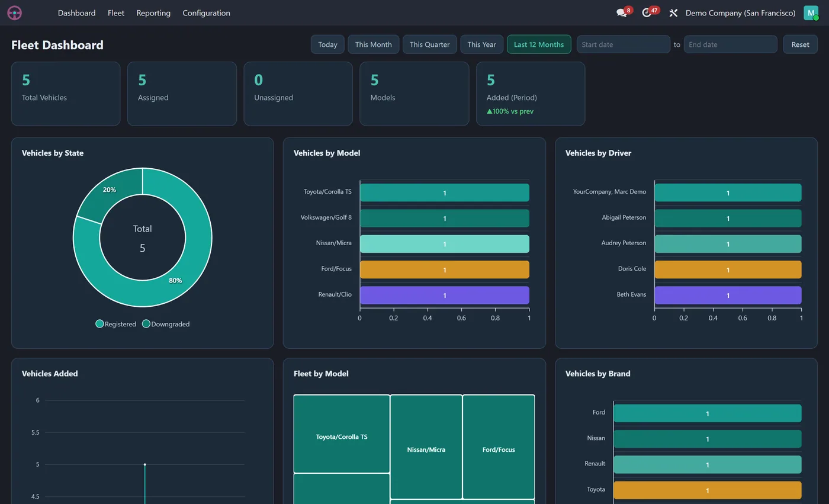Filter dashboard by This Quarter
The image size is (829, 504).
429,44
